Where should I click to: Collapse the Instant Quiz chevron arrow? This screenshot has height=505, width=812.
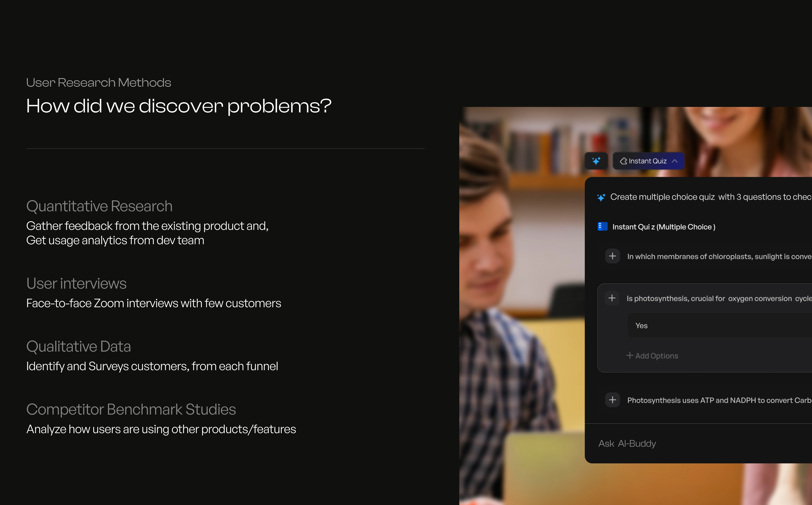coord(675,161)
